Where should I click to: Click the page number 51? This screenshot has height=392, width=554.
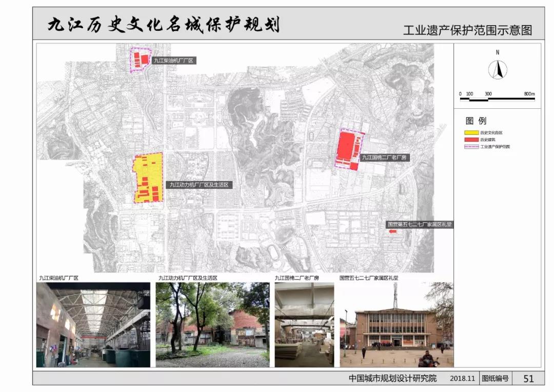click(528, 379)
